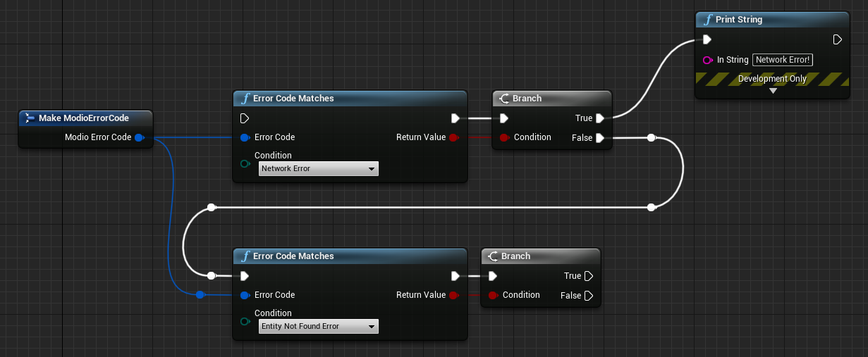This screenshot has width=868, height=357.
Task: Click the Return Value pin of the lower Error Code Matches
Action: pos(454,295)
